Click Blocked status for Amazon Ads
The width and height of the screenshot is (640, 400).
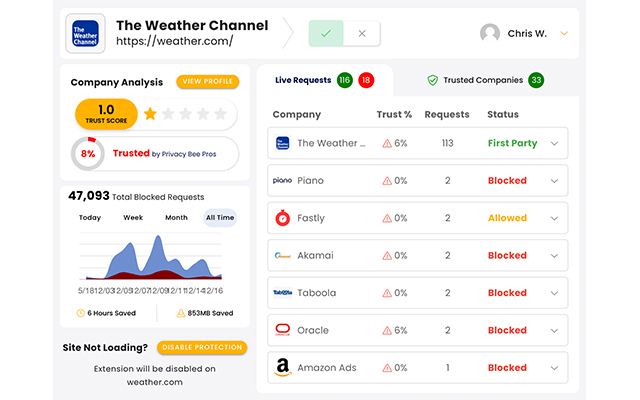pyautogui.click(x=507, y=368)
